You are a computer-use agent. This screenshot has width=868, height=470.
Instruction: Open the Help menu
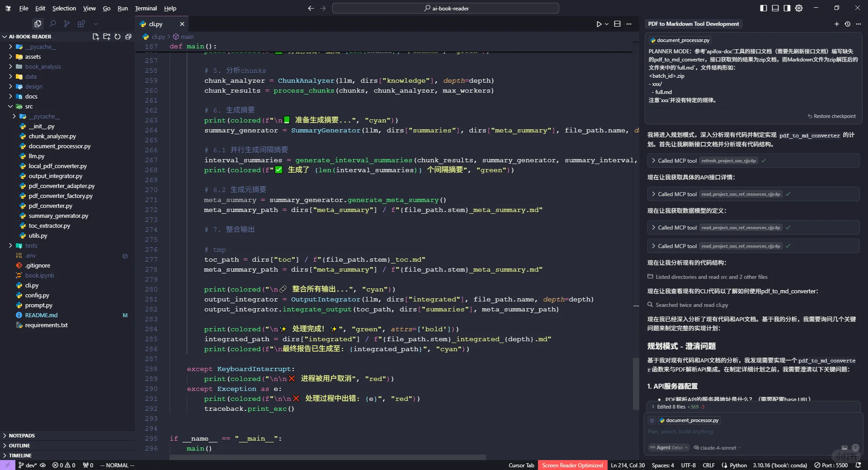[170, 8]
